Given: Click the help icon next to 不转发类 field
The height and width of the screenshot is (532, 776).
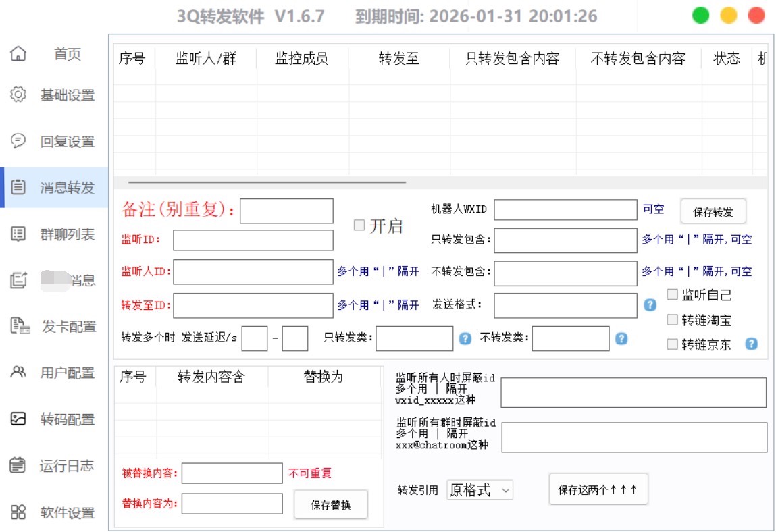Looking at the screenshot, I should [621, 338].
